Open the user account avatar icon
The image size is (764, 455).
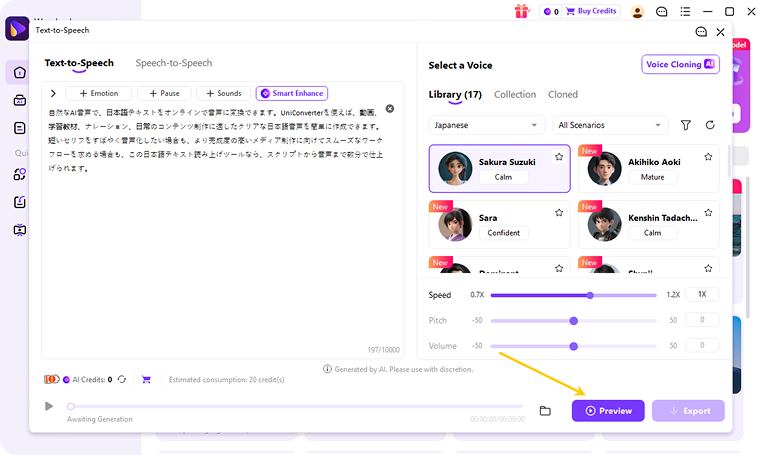tap(637, 12)
